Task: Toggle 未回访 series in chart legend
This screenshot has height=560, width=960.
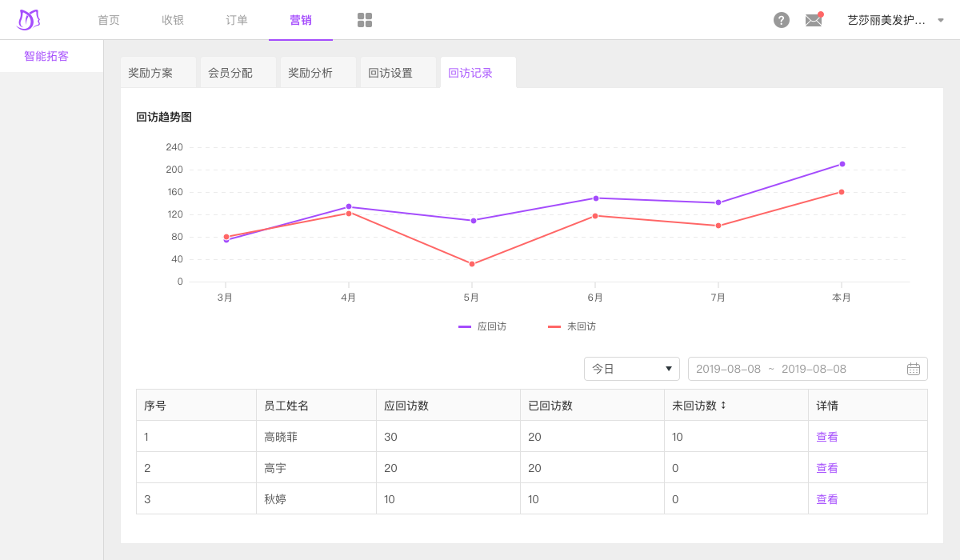Action: tap(572, 326)
